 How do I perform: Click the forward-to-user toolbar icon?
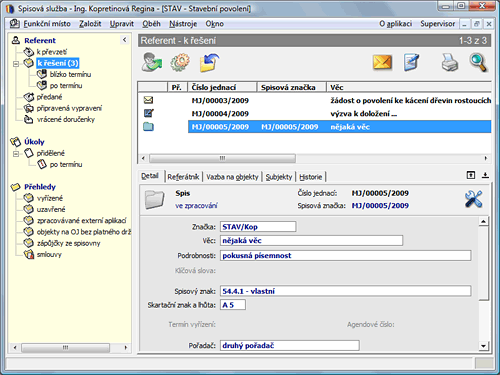[x=152, y=62]
